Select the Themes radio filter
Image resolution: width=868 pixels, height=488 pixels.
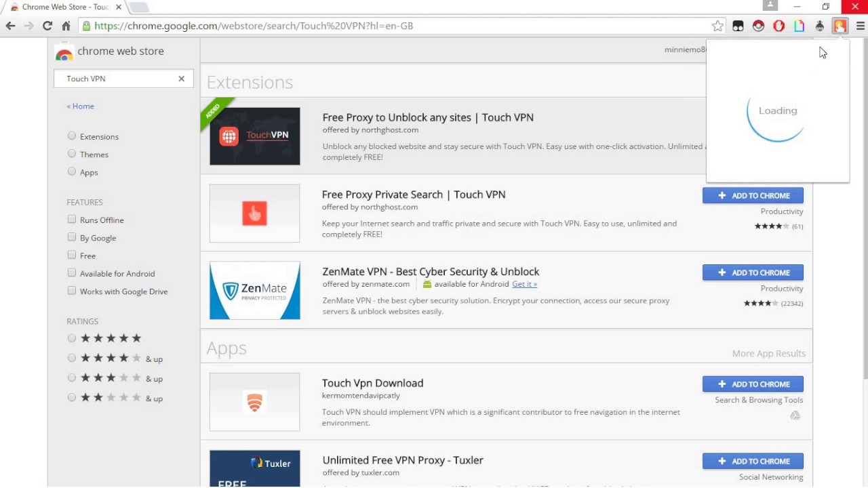click(72, 154)
